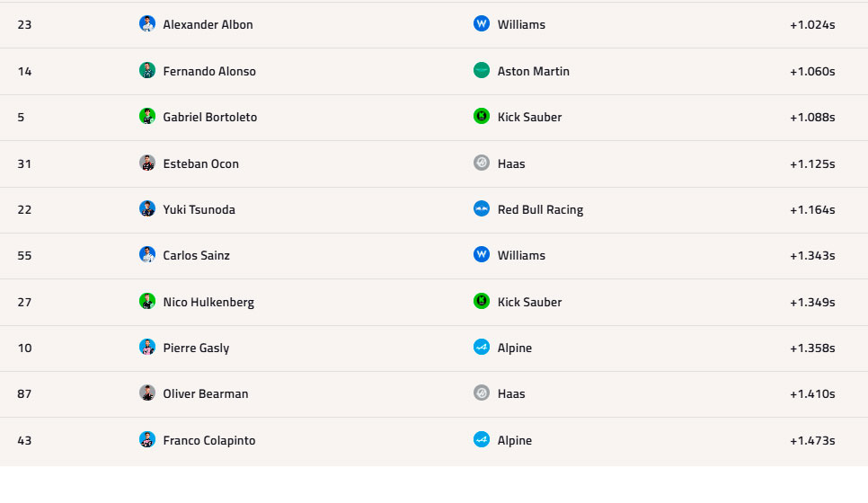The height and width of the screenshot is (503, 868).
Task: Open Fernando Alonso's driver name link
Action: [209, 71]
